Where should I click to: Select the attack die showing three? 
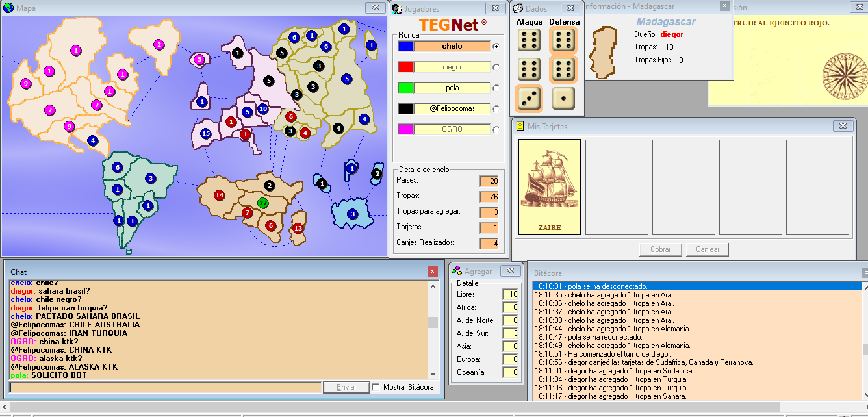point(529,98)
